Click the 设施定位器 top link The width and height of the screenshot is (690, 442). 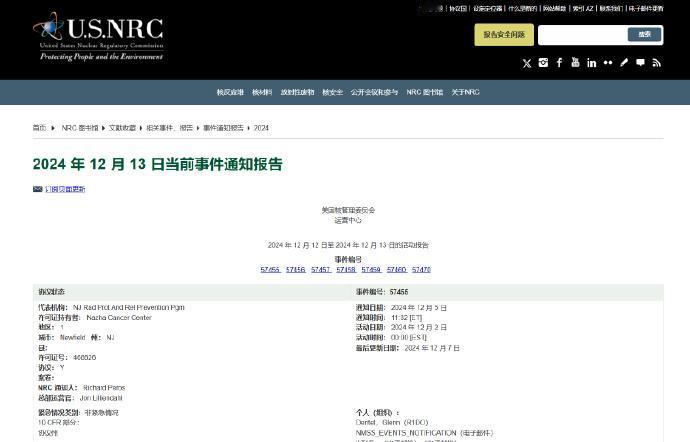tap(488, 8)
